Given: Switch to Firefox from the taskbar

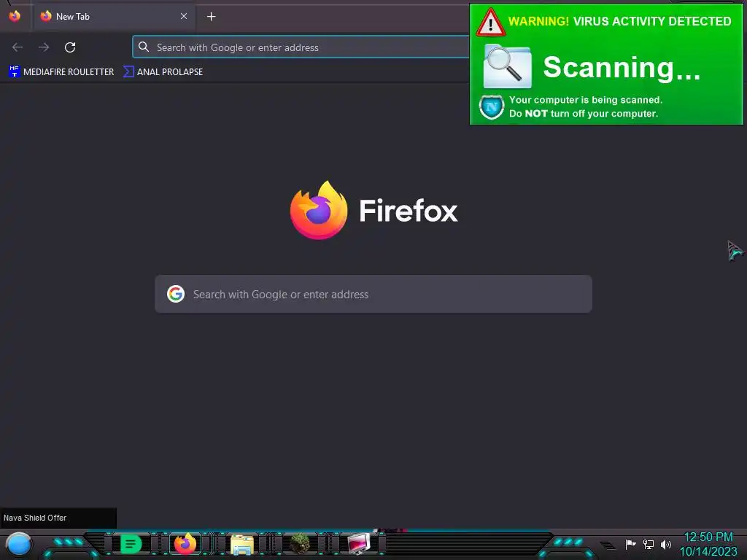Looking at the screenshot, I should pyautogui.click(x=185, y=544).
